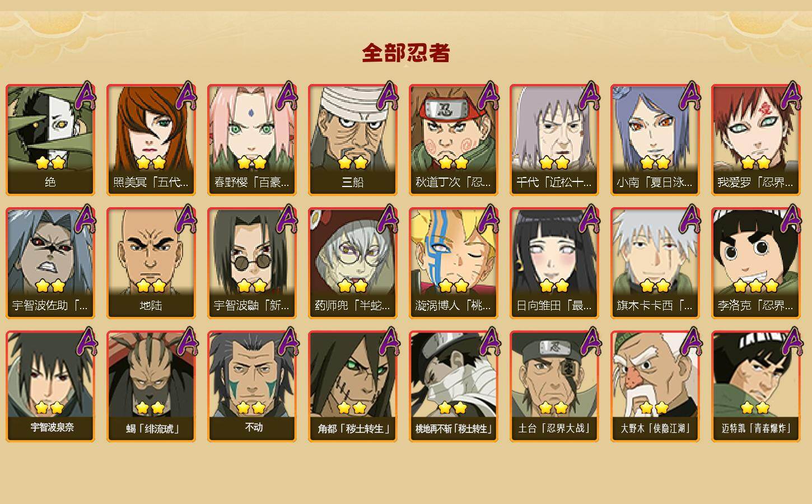Select the 角都「秽土转生」 card
Screen dimensions: 812x504
(x=353, y=386)
